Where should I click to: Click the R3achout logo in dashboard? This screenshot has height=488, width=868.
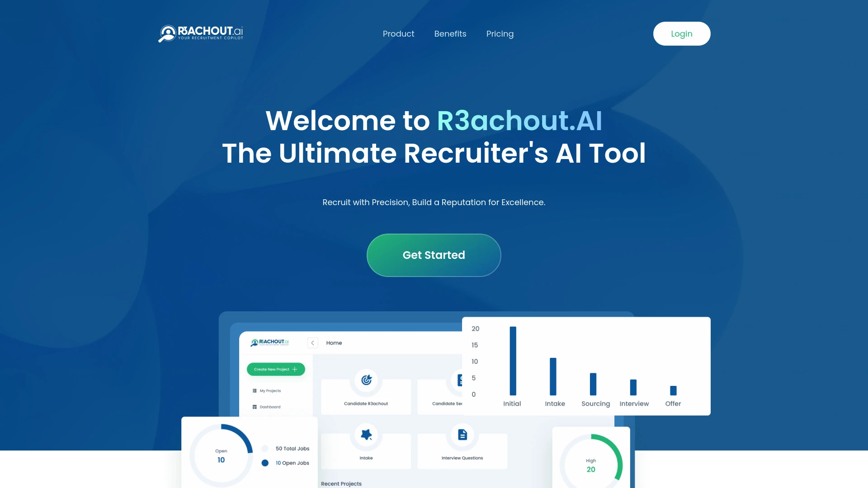(269, 342)
